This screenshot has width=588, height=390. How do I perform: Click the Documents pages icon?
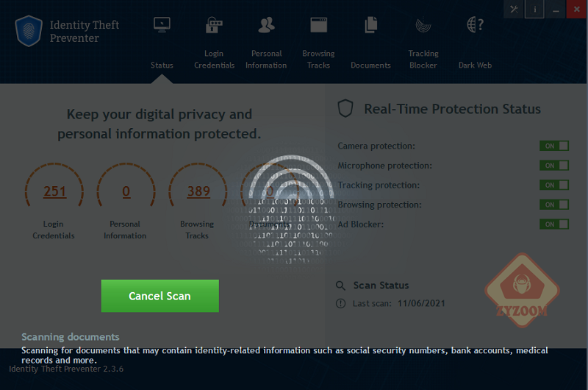pyautogui.click(x=371, y=25)
